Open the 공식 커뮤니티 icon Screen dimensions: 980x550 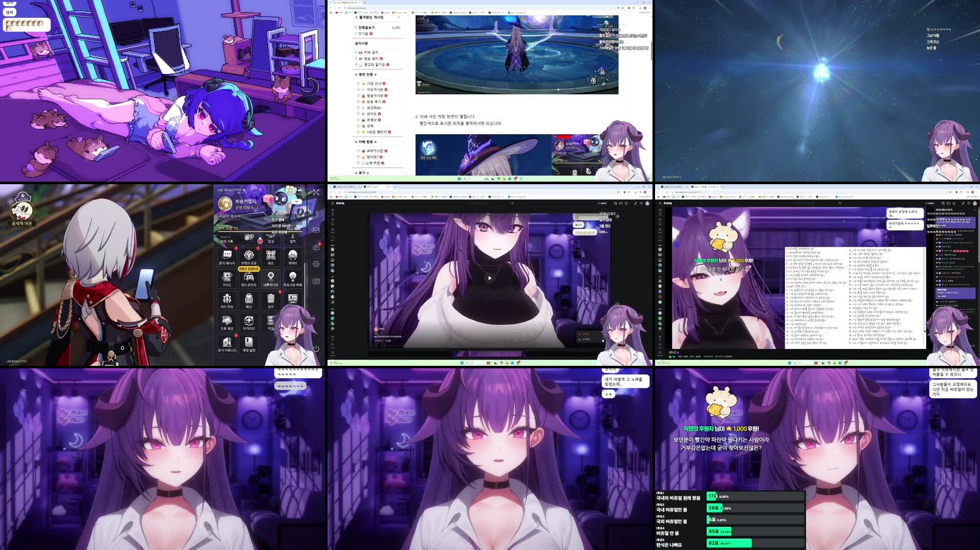coord(227,344)
